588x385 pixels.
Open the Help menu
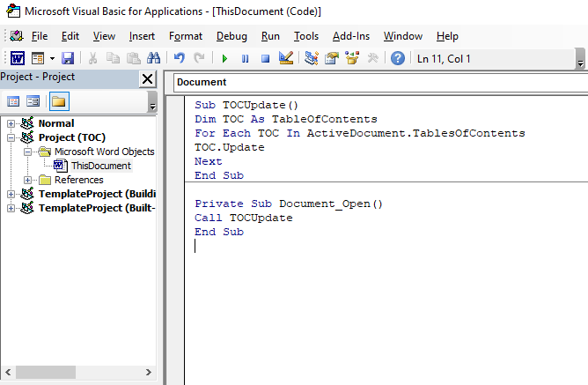447,36
